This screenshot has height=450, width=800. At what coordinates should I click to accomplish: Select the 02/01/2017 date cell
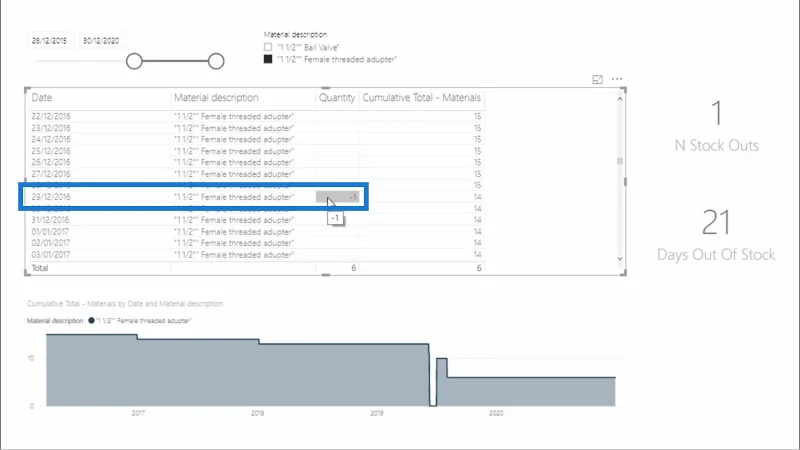[x=51, y=243]
